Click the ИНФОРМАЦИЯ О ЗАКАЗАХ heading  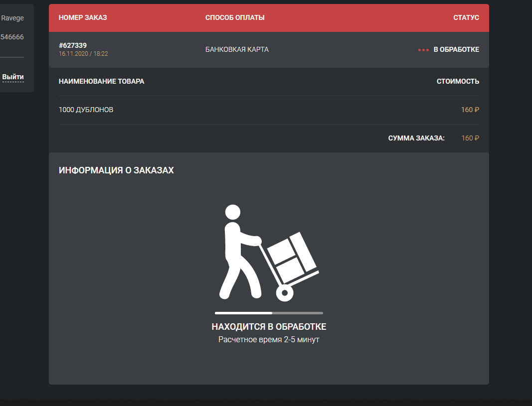pos(116,170)
